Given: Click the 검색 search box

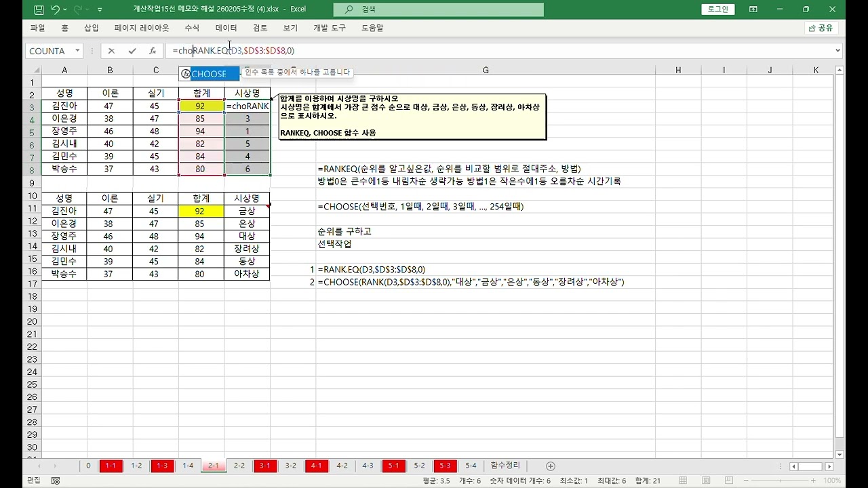Looking at the screenshot, I should (439, 9).
